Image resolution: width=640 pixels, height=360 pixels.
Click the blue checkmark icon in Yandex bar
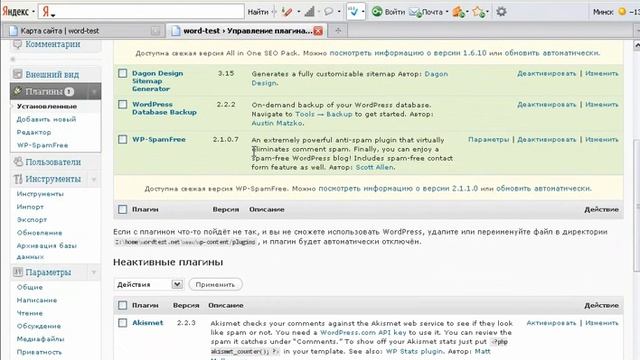(353, 12)
